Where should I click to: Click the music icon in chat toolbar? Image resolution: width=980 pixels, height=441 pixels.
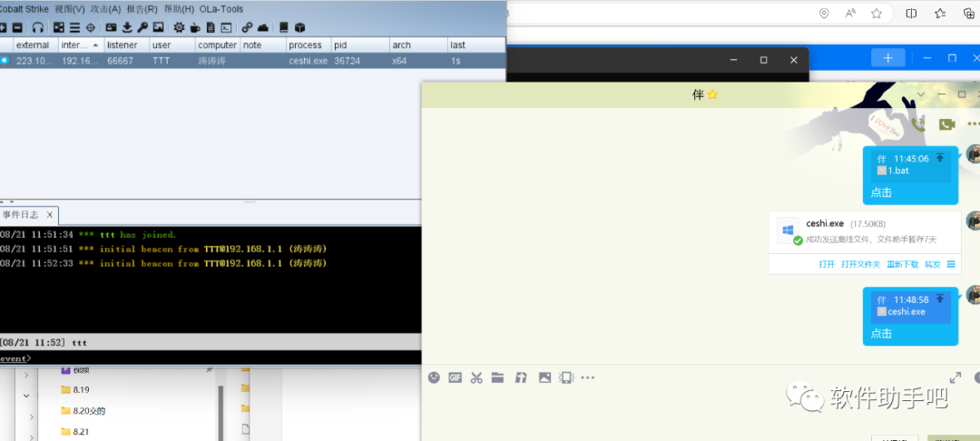coord(521,377)
